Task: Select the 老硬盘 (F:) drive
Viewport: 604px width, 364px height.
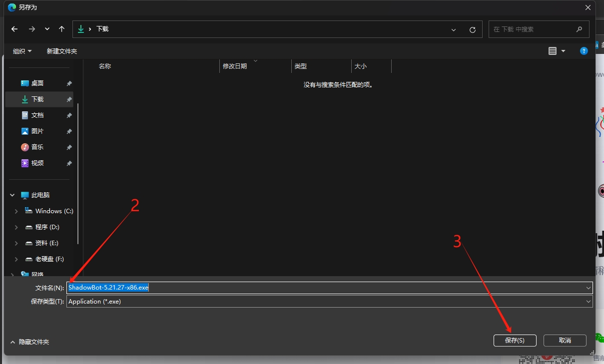Action: click(x=49, y=259)
